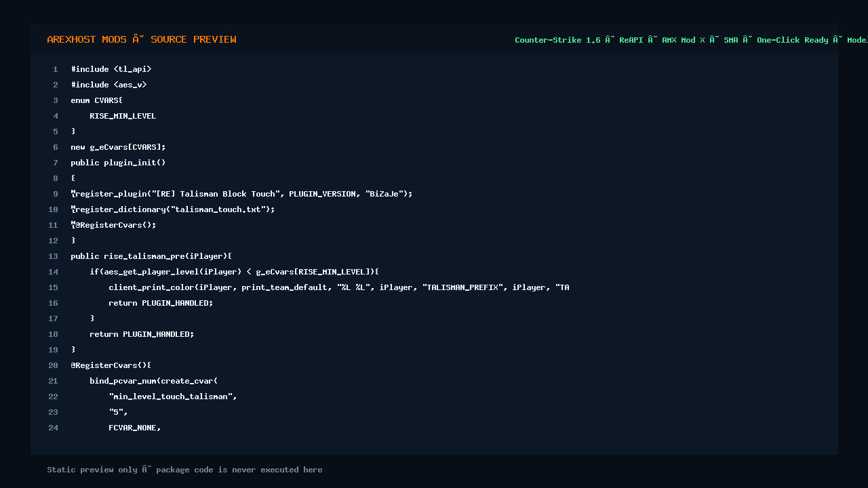Screen dimensions: 868x488
Task: Click the register_plugin "[RE] Talisman Block Touch" line
Action: click(242, 194)
